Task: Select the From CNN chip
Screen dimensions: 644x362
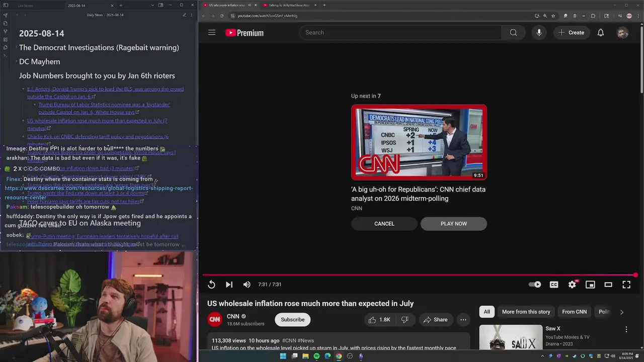Action: pyautogui.click(x=574, y=312)
